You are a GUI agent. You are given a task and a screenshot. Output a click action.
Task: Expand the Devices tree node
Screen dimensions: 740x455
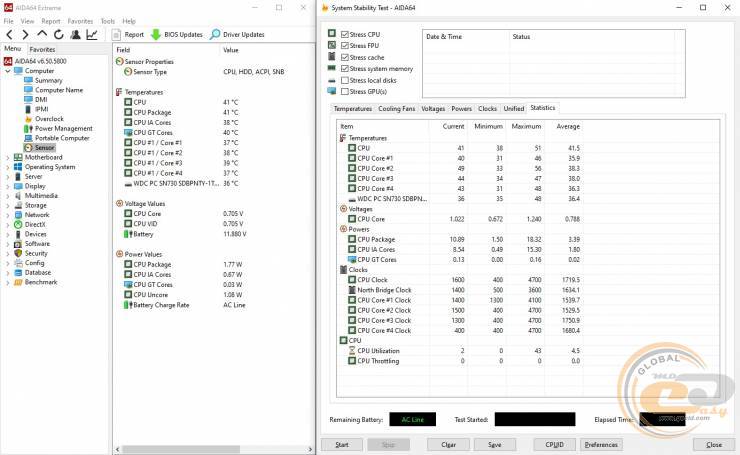[8, 234]
